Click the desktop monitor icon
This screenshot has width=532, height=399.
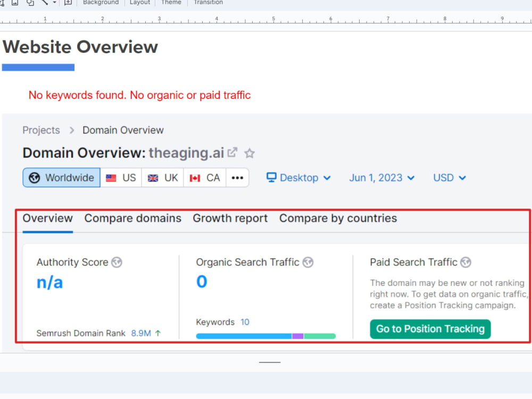(271, 178)
